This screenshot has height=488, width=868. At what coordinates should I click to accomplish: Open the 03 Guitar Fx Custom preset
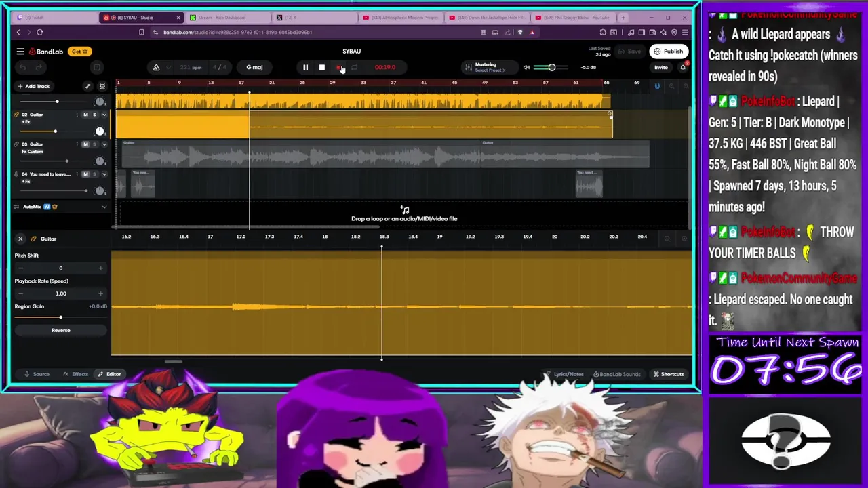(x=33, y=152)
